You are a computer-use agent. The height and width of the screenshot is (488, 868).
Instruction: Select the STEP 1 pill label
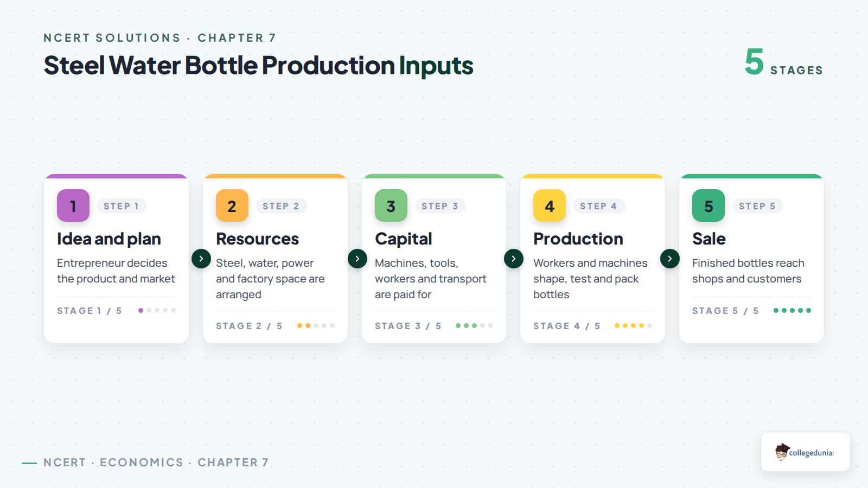(x=122, y=206)
